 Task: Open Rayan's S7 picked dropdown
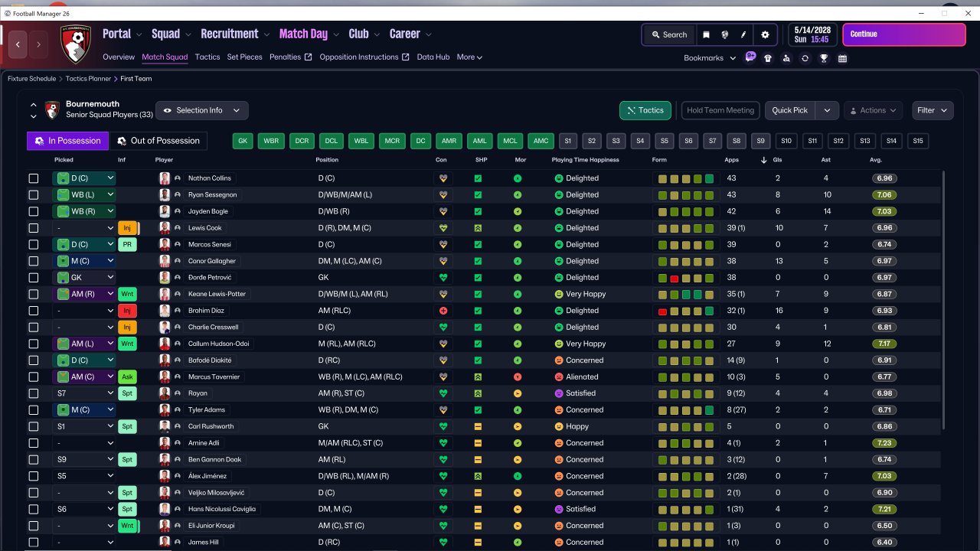pos(84,393)
